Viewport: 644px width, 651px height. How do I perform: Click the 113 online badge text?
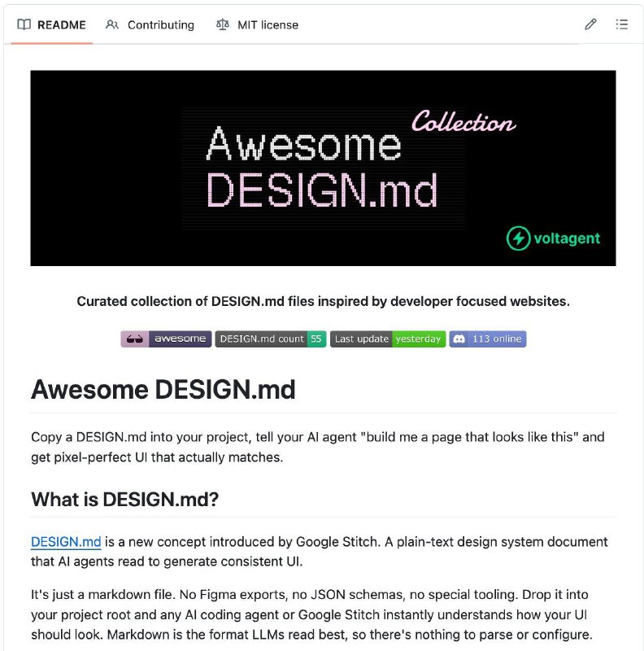pyautogui.click(x=496, y=339)
